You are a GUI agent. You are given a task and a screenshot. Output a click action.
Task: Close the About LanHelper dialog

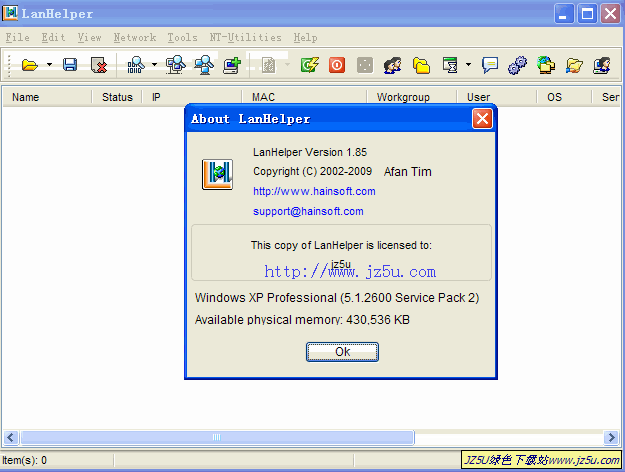[482, 119]
